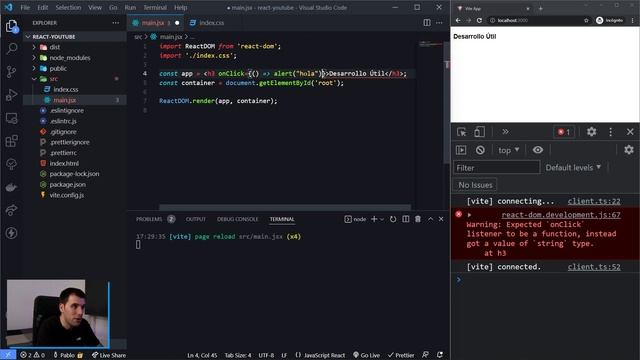Screen dimensions: 640x360
Task: Click Prettier in status bar
Action: tap(401, 355)
